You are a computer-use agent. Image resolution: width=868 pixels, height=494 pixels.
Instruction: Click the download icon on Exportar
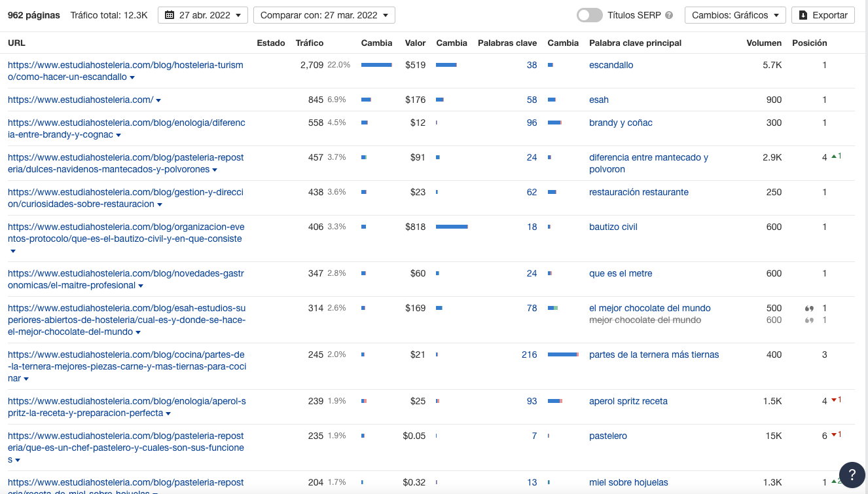[x=803, y=15]
